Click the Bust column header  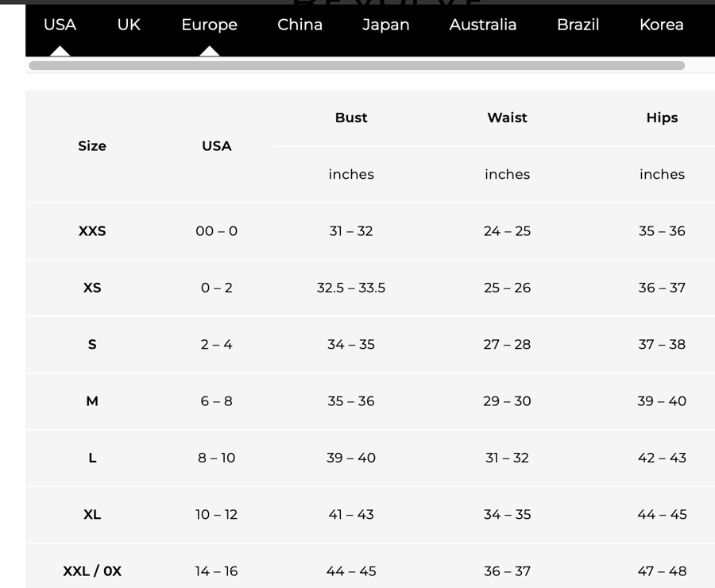coord(351,118)
